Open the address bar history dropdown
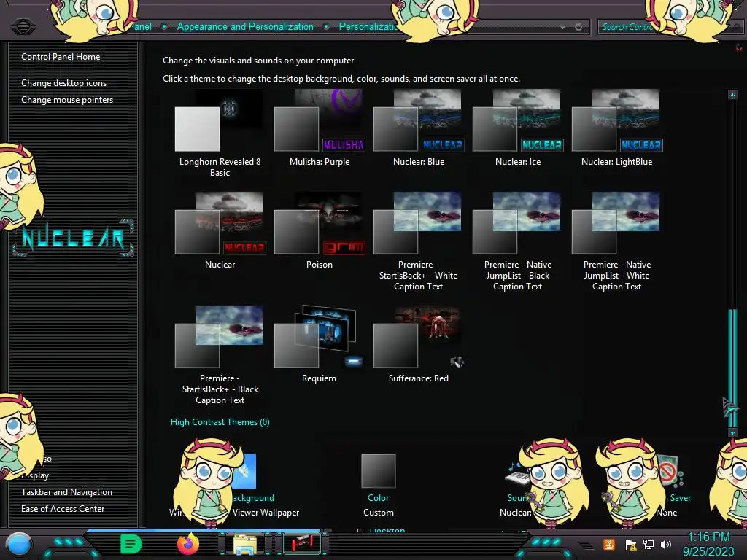The width and height of the screenshot is (747, 560). coord(562,27)
